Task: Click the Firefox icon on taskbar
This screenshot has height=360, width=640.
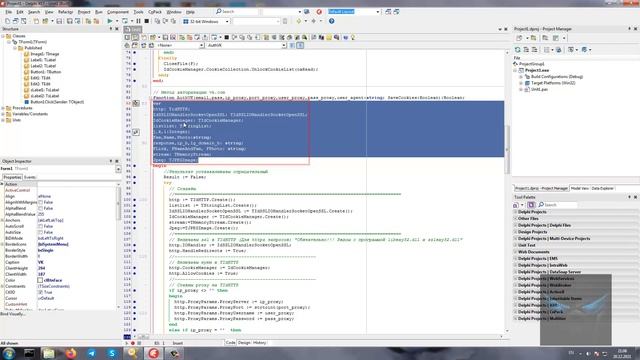Action: pos(71,353)
